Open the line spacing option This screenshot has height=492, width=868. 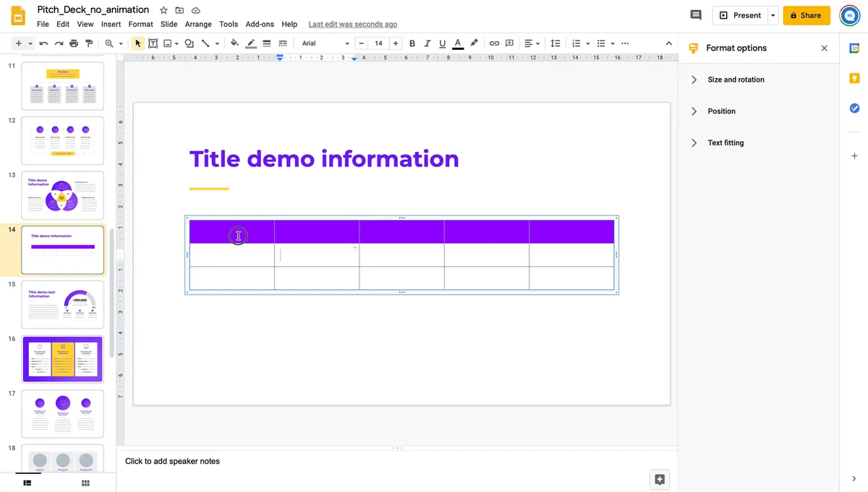click(x=556, y=43)
